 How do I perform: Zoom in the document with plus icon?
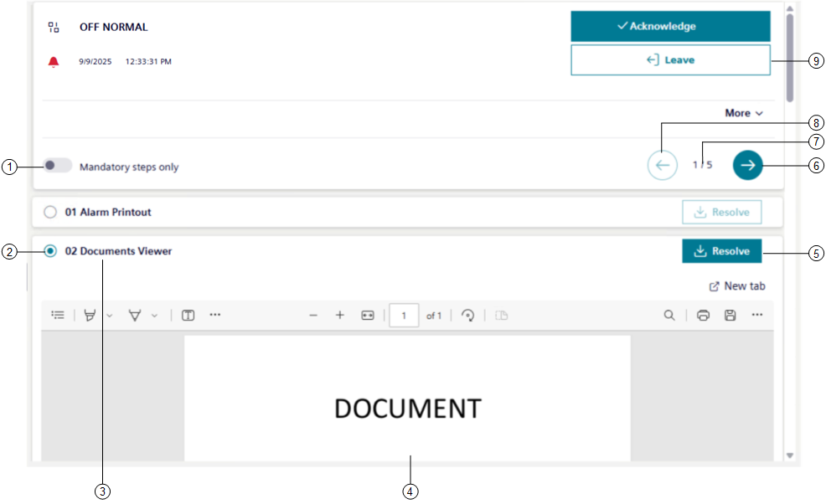point(340,316)
